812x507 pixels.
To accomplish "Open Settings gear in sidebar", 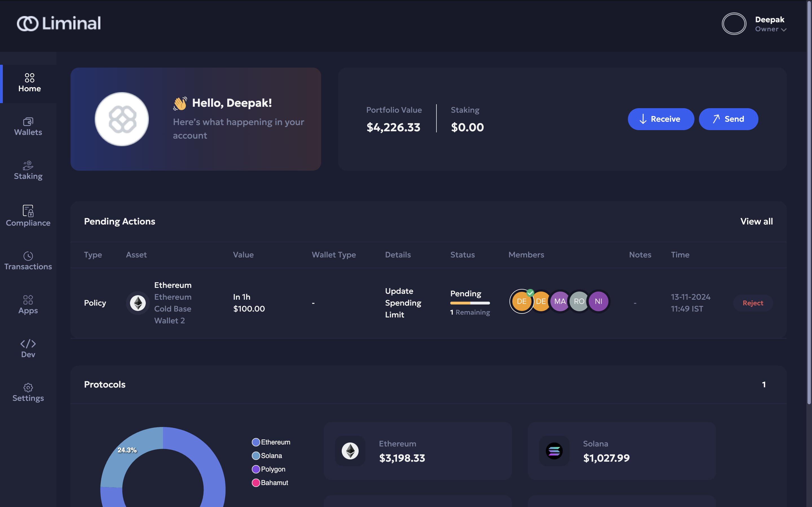I will click(28, 388).
